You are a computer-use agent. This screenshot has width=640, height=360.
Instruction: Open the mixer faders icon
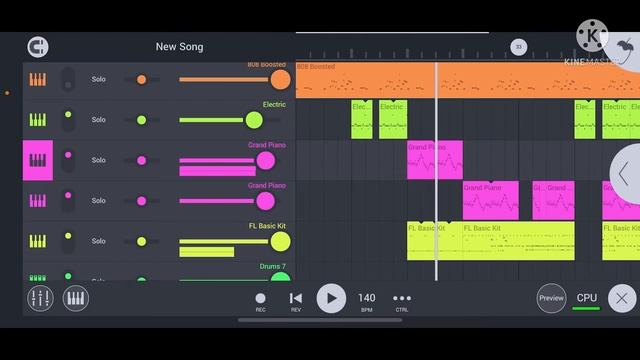coord(40,298)
